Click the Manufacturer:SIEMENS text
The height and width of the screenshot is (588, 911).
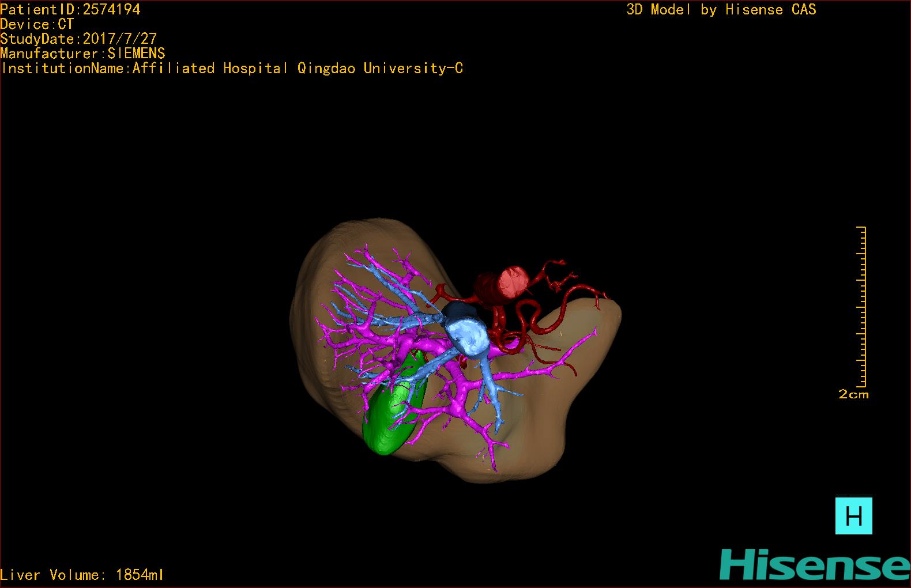point(83,54)
